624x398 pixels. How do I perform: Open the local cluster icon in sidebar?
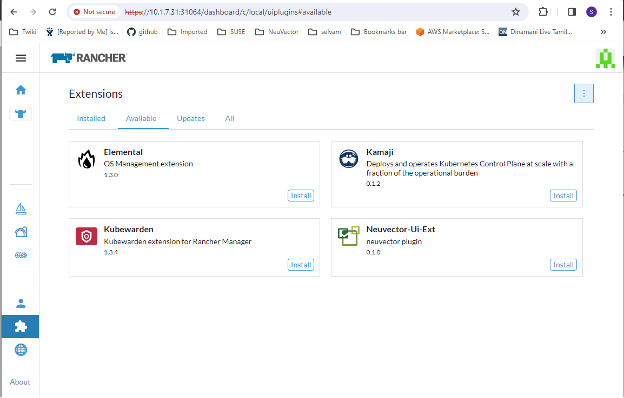click(x=21, y=113)
